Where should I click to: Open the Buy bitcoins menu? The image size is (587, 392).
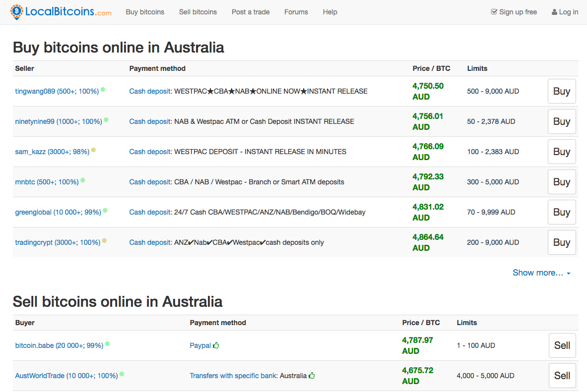pos(145,12)
